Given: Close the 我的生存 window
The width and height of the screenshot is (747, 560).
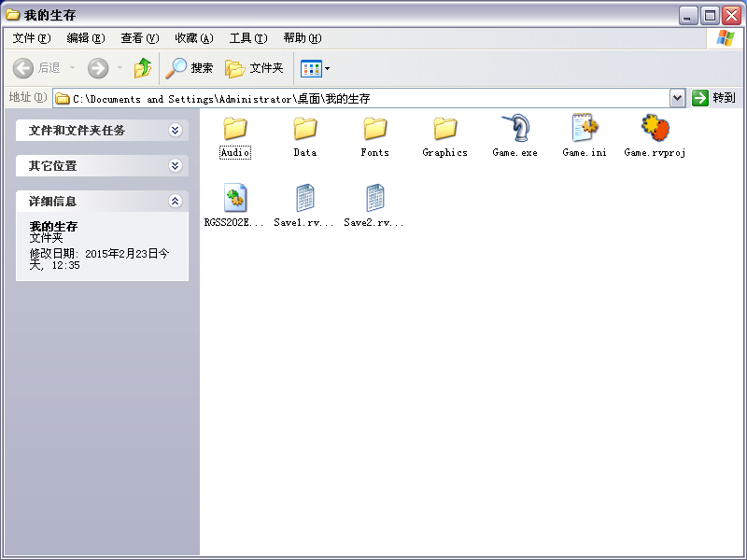Looking at the screenshot, I should click(x=731, y=15).
